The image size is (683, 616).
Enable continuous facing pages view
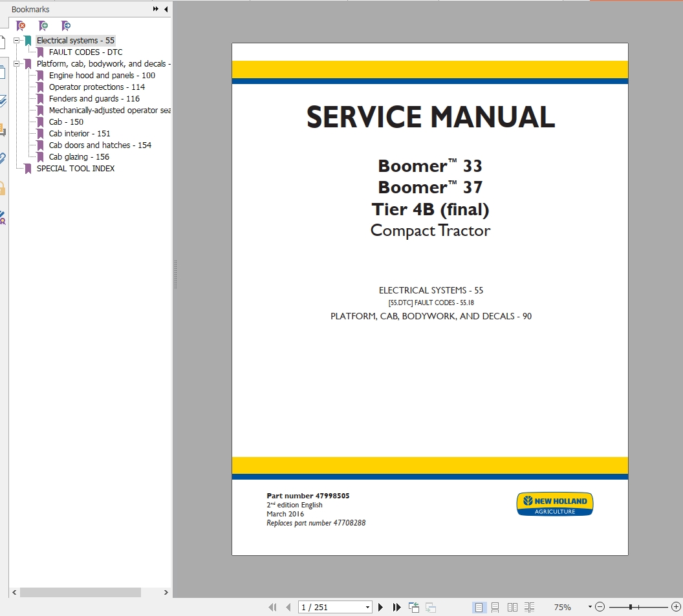tap(529, 608)
